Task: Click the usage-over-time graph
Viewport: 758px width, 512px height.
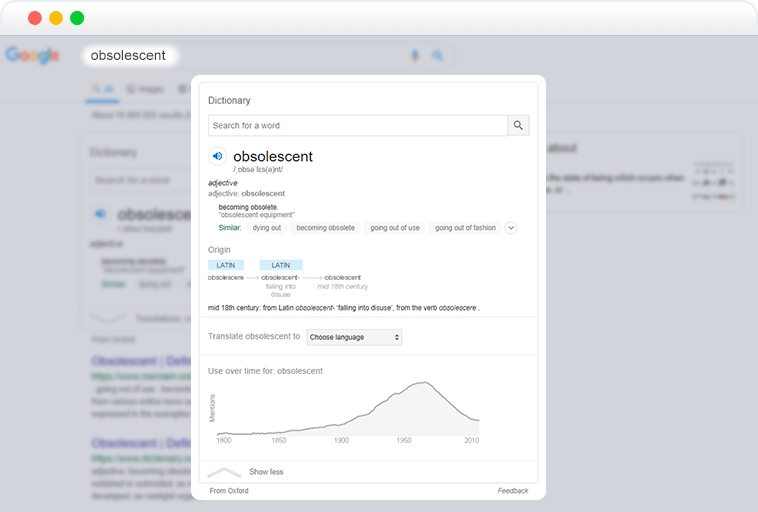Action: [348, 410]
